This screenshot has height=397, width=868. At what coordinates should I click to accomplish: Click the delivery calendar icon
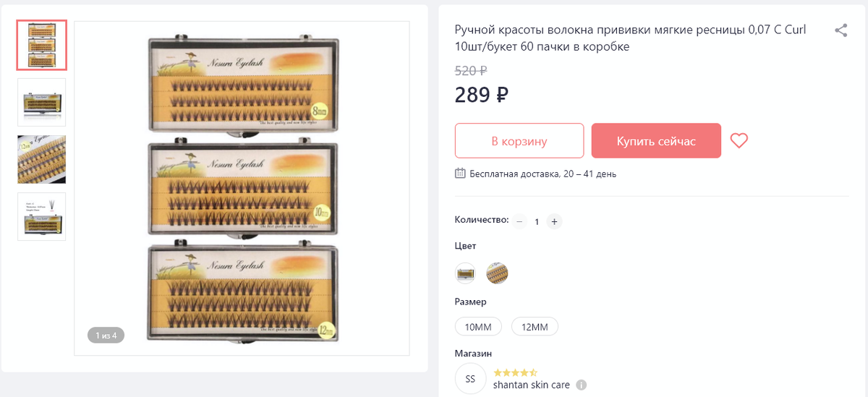tap(460, 174)
